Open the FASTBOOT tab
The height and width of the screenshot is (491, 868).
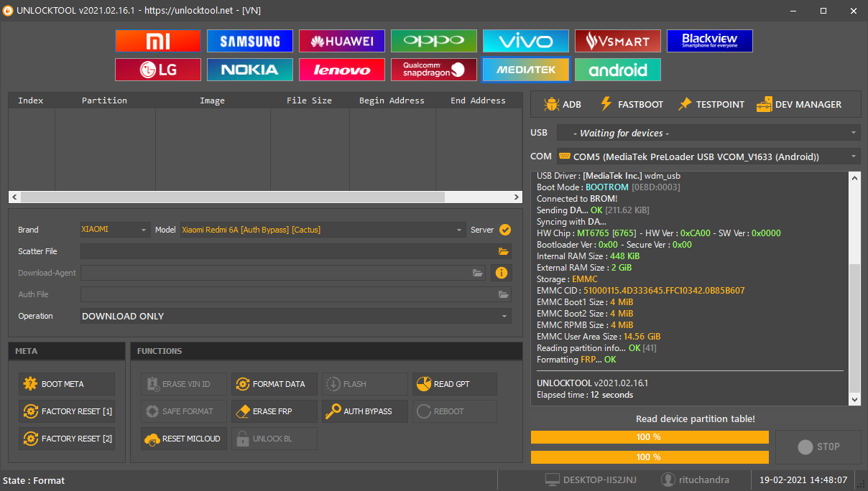coord(631,104)
